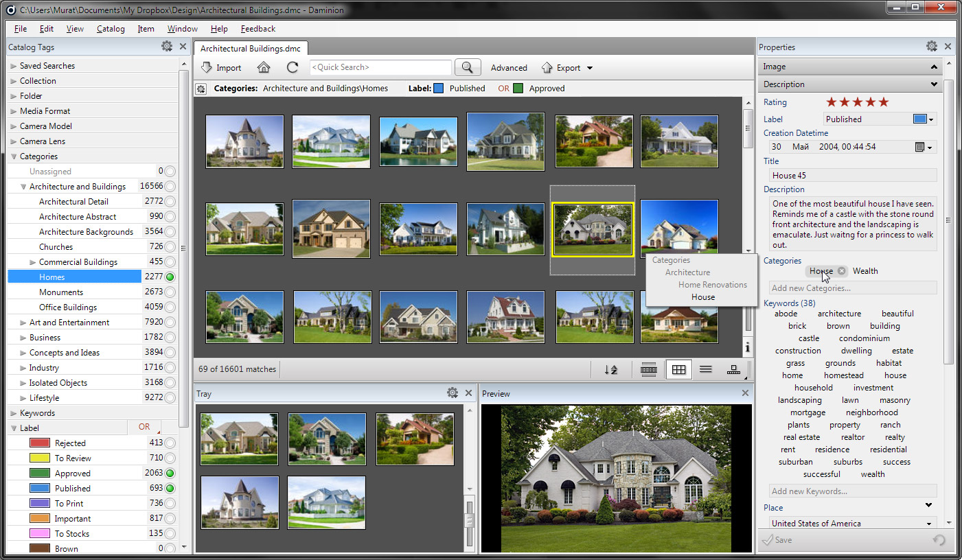This screenshot has width=962, height=560.
Task: Open the Catalog menu
Action: coord(111,29)
